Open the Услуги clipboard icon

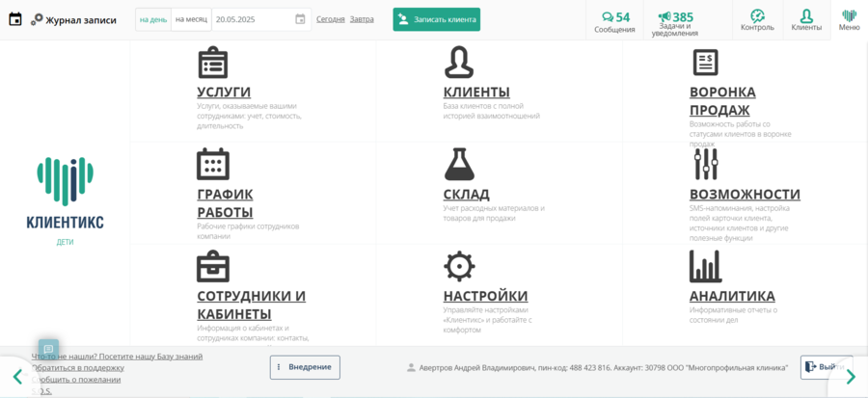[212, 63]
